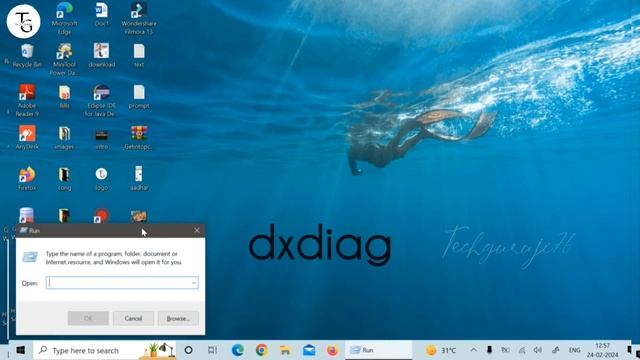Select the text file on desktop
640x360 pixels.
[139, 56]
